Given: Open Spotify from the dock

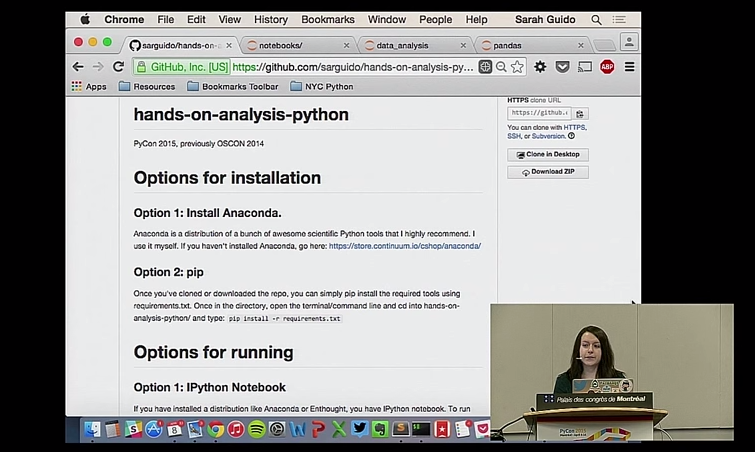Looking at the screenshot, I should (256, 429).
